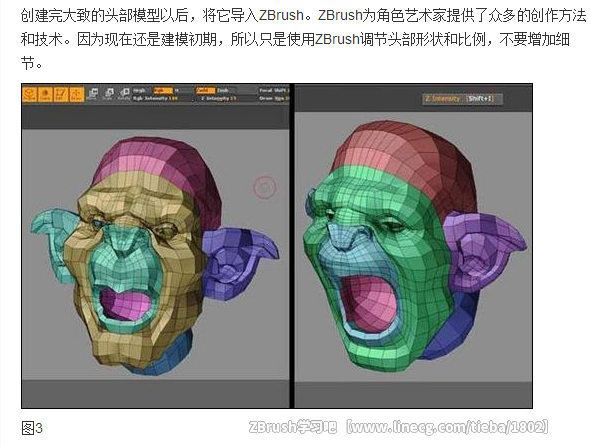Click the Z Intensity Shift+I tooltip in right panel
Viewport: 591px width, 446px height.
point(462,99)
